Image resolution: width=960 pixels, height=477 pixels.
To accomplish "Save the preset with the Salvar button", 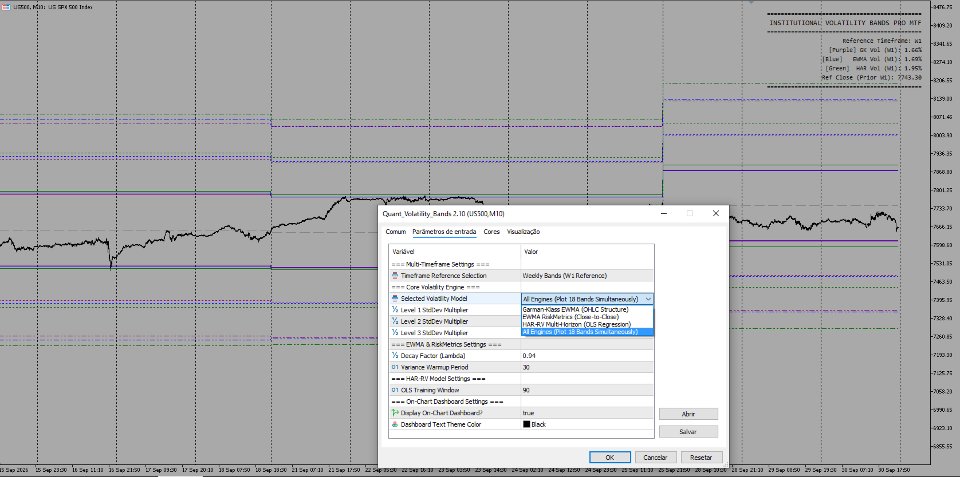I will pyautogui.click(x=688, y=432).
